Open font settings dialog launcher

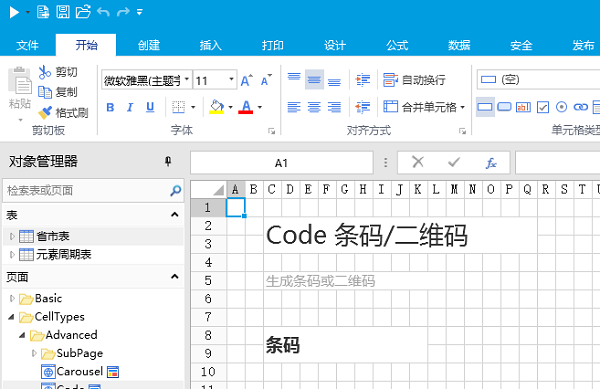click(x=272, y=131)
